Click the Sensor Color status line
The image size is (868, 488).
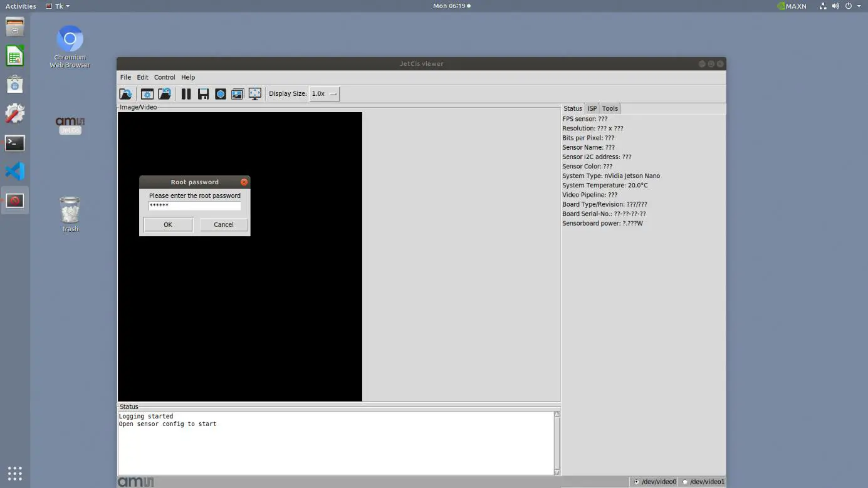coord(587,167)
